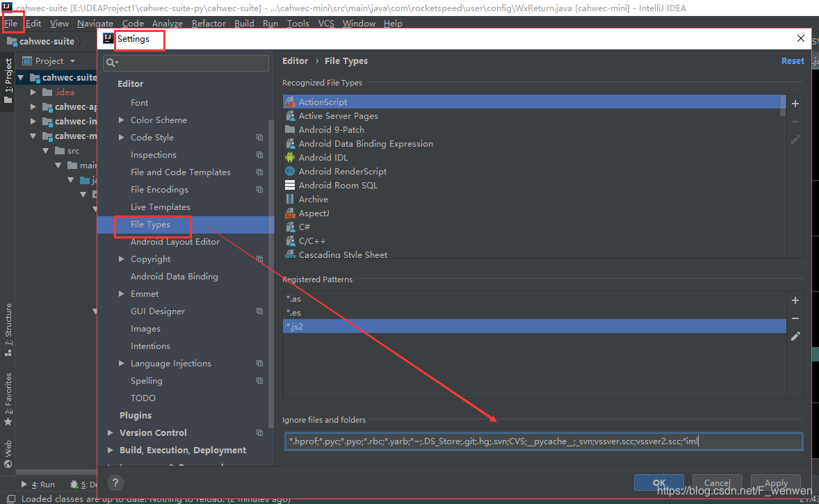
Task: Click the Apply button
Action: [776, 482]
